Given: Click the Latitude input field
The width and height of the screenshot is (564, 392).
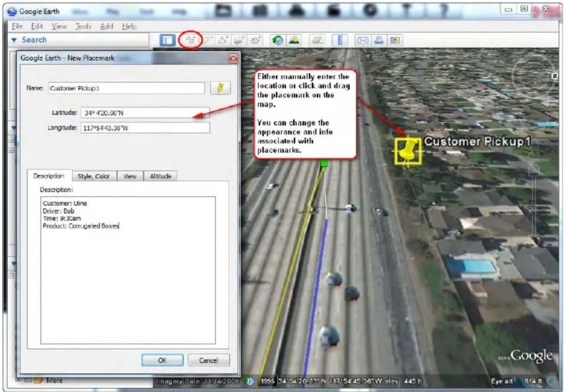Looking at the screenshot, I should (145, 113).
